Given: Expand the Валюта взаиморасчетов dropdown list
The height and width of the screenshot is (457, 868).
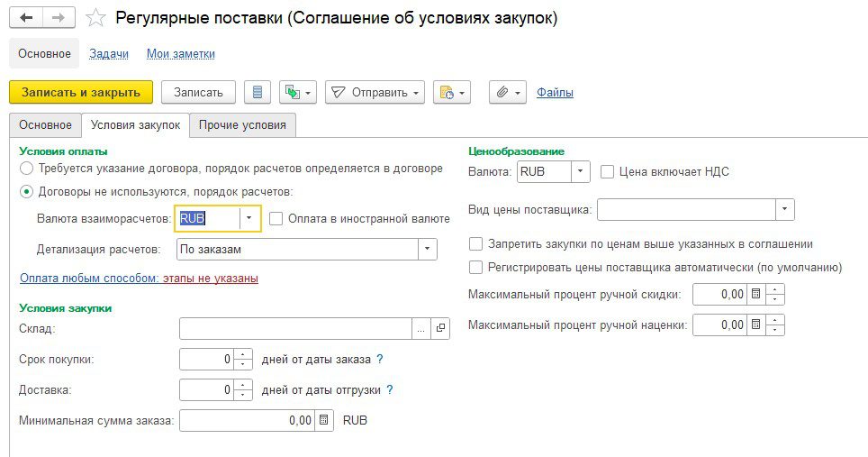Looking at the screenshot, I should pos(249,218).
